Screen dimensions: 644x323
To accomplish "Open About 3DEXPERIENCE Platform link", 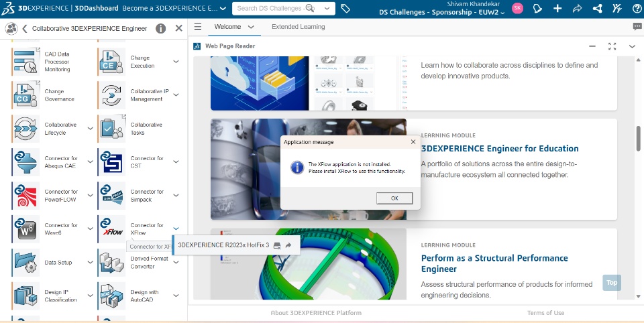I will 316,313.
